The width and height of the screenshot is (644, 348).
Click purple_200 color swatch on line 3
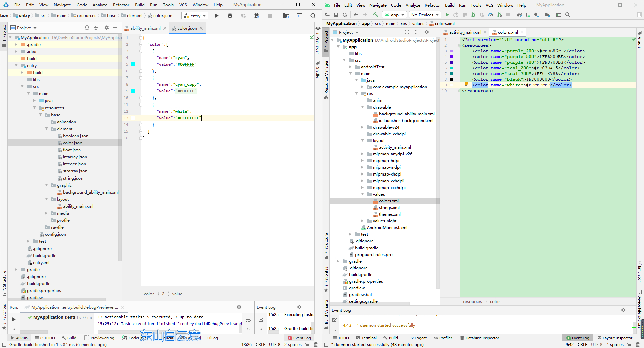point(452,51)
